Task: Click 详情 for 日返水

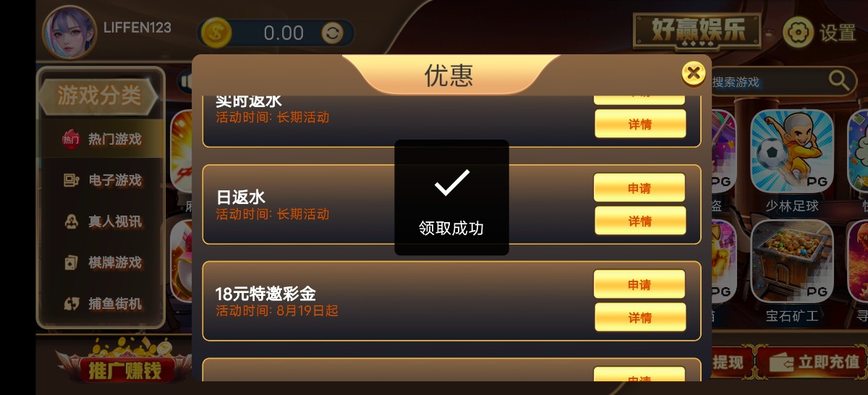Action: coord(640,221)
